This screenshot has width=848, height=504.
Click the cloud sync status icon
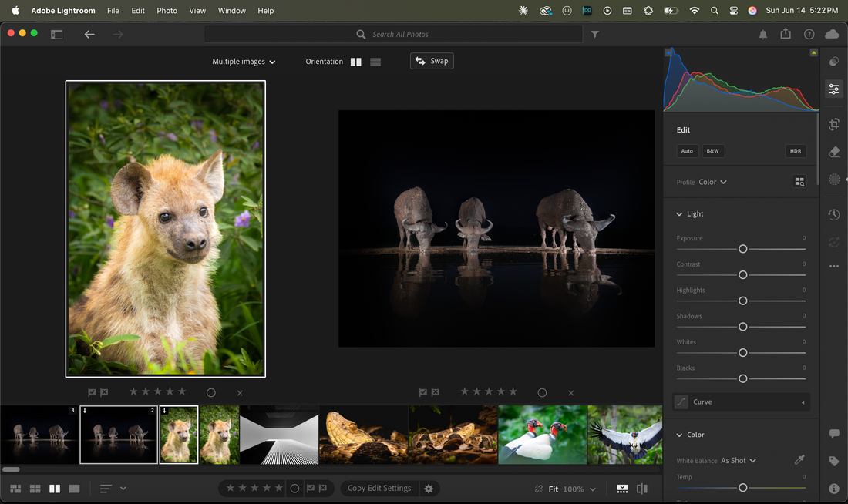[832, 34]
